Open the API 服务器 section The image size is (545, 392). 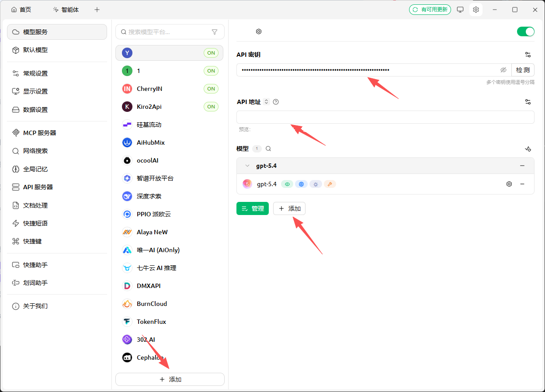coord(38,187)
